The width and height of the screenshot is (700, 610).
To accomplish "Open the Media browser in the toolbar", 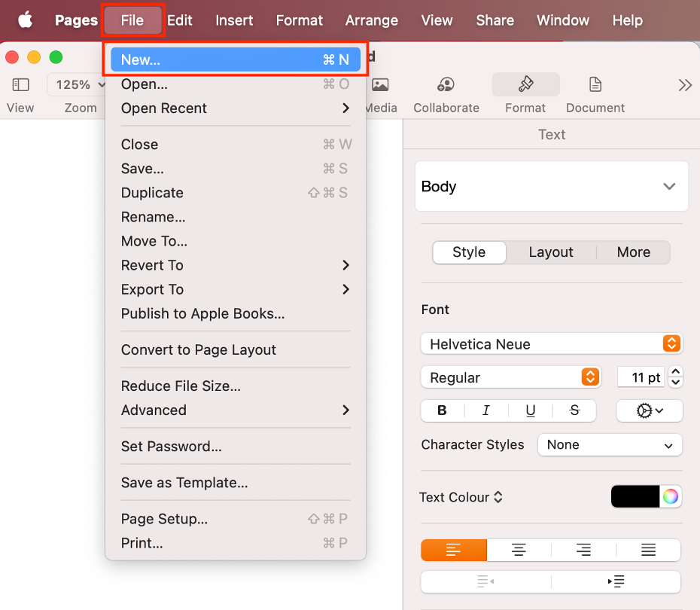I will click(x=381, y=84).
